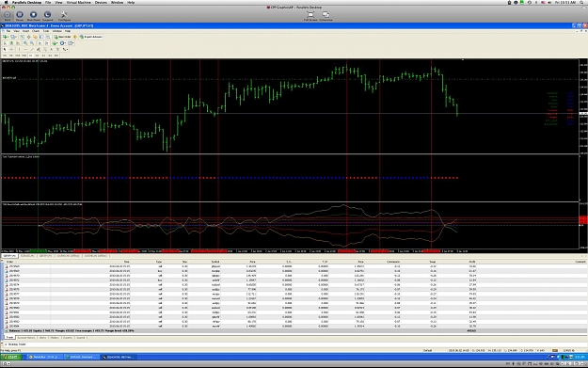Open Spotlight search in Mac menu bar
Viewport: 588px width, 368px height.
(x=581, y=2)
